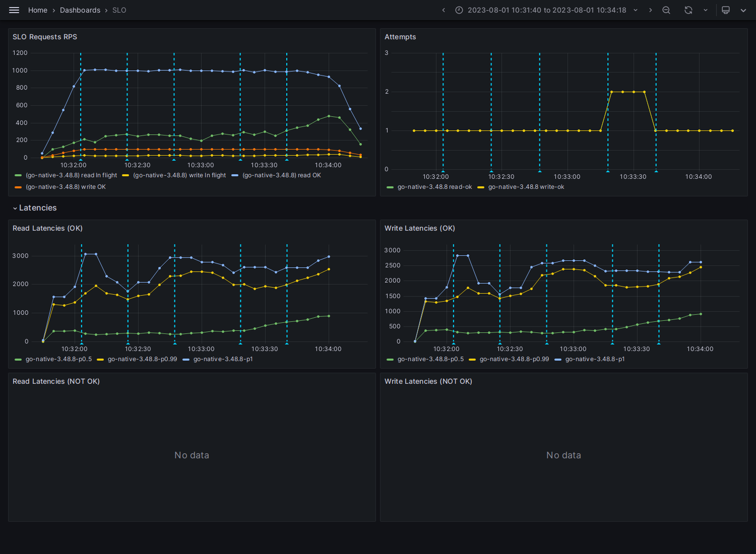Click first annotation marker in SLO Requests RPS
This screenshot has width=756, height=554.
coord(81,160)
